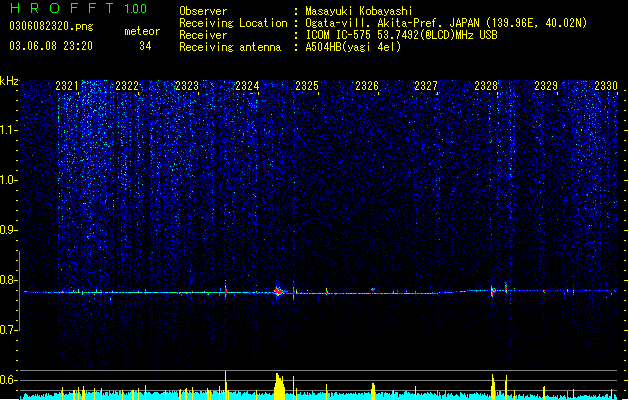Click the small meteor echo below 2326

(x=373, y=289)
